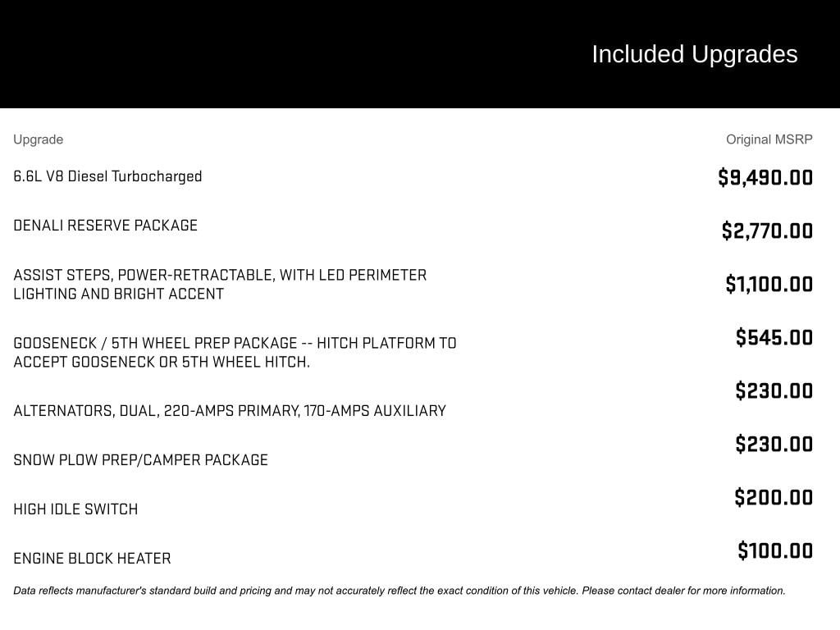This screenshot has height=630, width=840.
Task: Click the Denali Reserve Package entry
Action: coord(105,226)
